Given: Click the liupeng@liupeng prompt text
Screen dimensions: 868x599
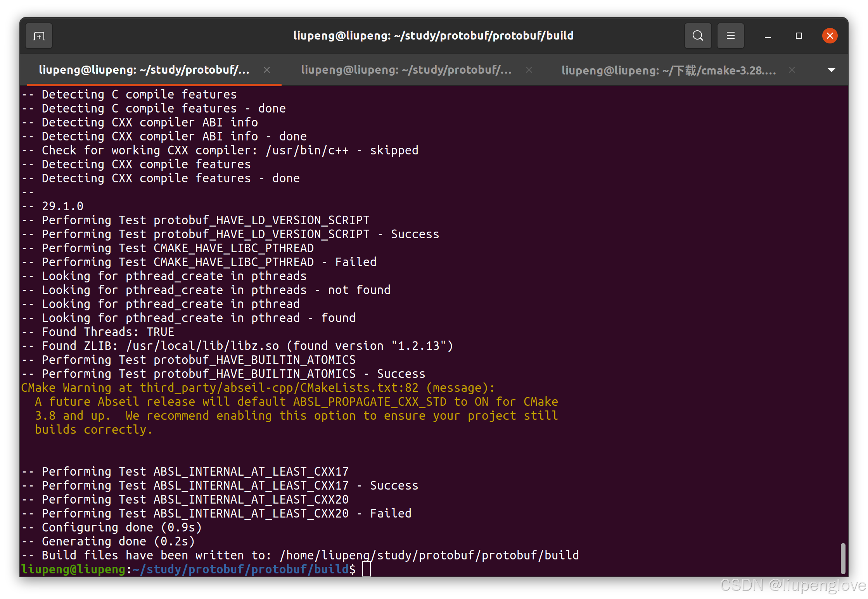Looking at the screenshot, I should [74, 569].
